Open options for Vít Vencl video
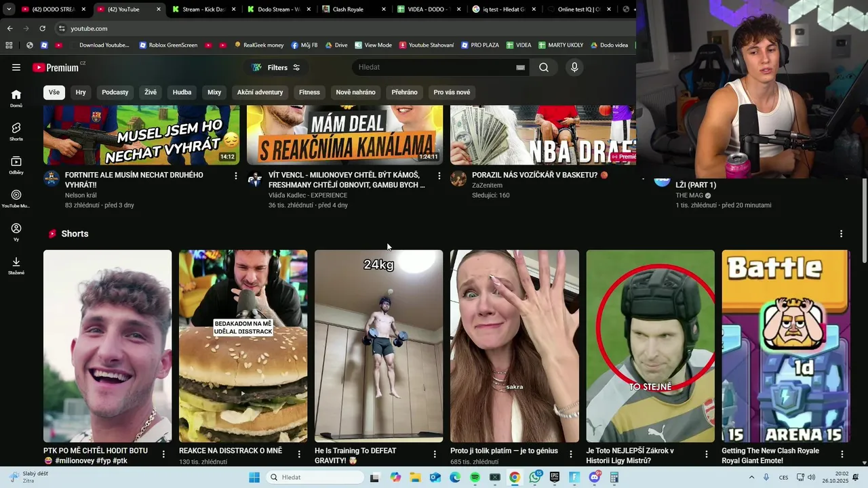This screenshot has width=868, height=488. coord(439,176)
